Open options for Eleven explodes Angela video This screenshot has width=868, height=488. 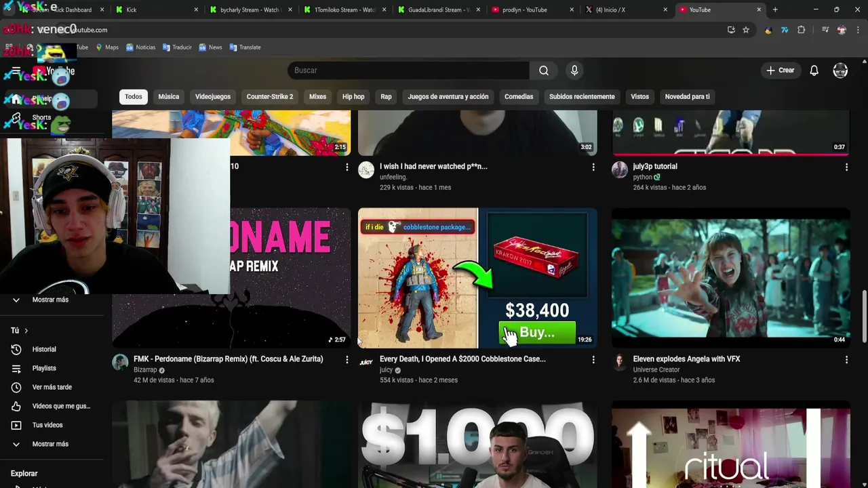[x=846, y=359]
